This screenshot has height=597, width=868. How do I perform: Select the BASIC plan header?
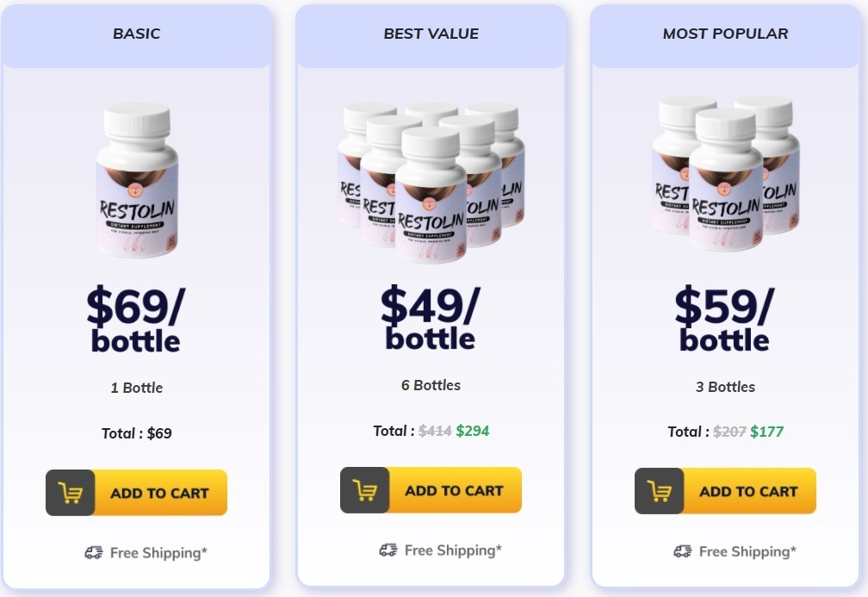[137, 34]
